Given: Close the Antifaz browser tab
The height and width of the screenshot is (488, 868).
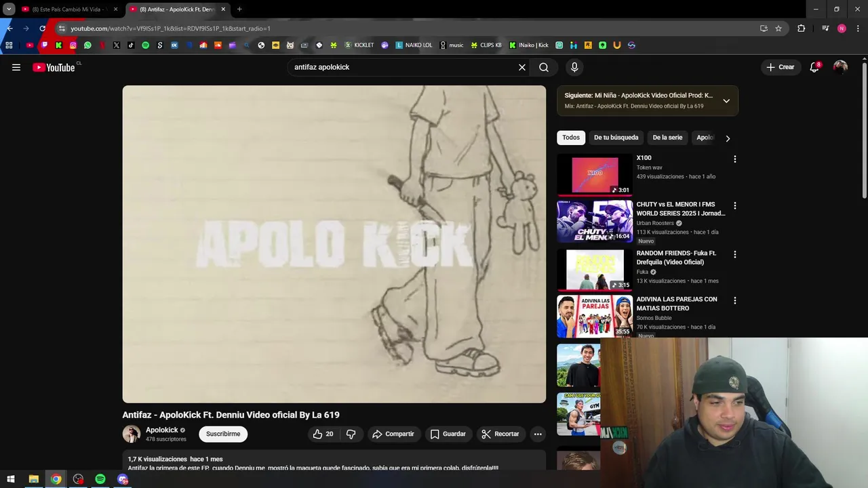Looking at the screenshot, I should tap(223, 9).
